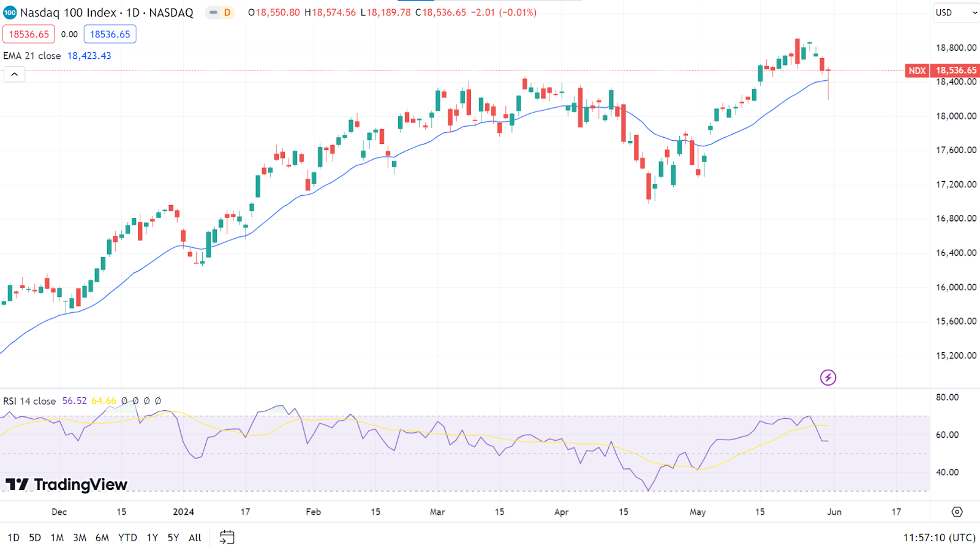980x551 pixels.
Task: Select the 5D time range
Action: (35, 538)
